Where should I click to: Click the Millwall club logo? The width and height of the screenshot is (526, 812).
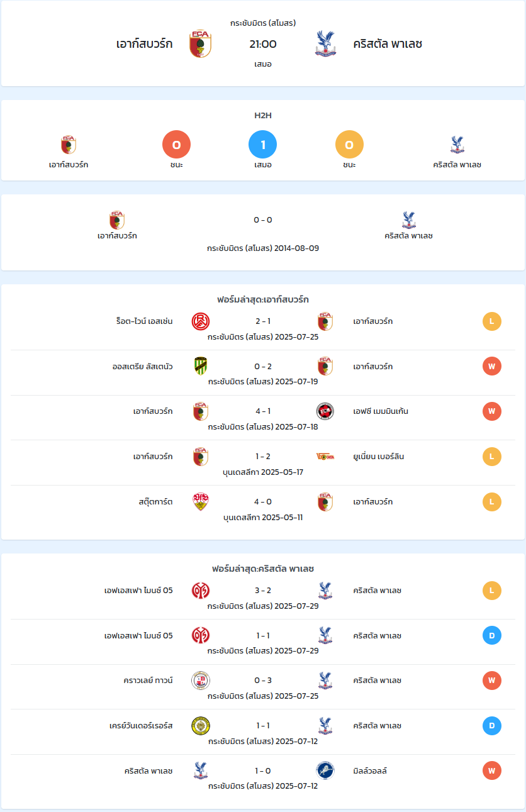(325, 770)
